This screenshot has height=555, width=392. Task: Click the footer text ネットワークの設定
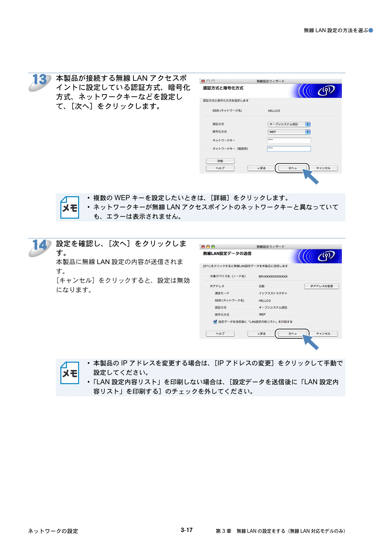click(53, 531)
